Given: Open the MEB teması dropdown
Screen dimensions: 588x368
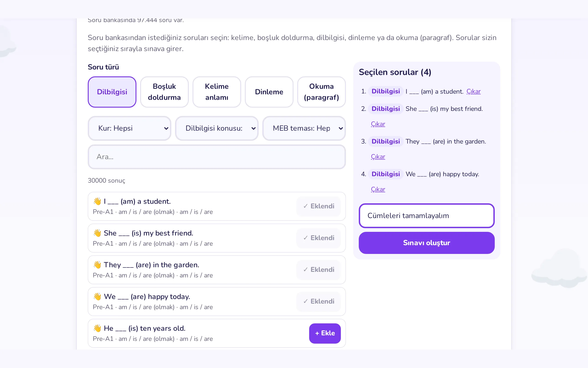Looking at the screenshot, I should click(304, 128).
